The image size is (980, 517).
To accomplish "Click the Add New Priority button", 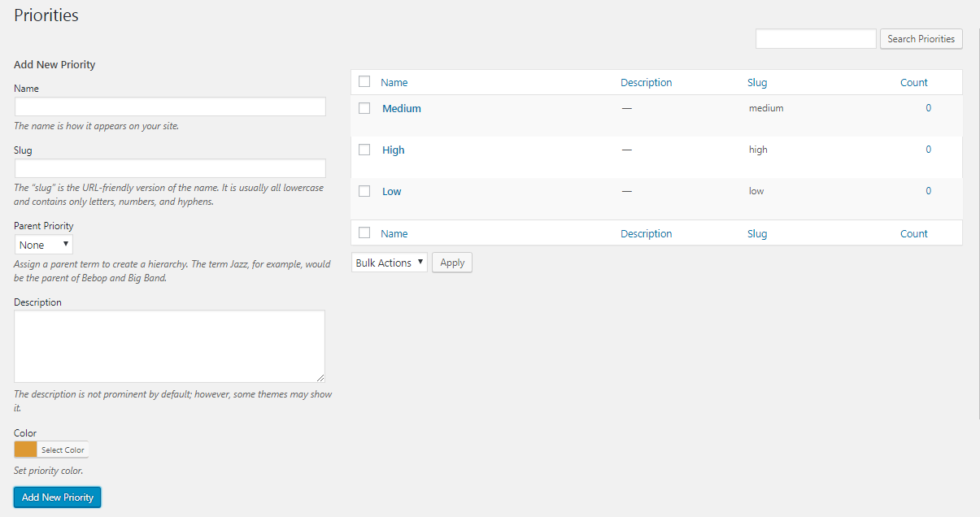I will click(x=58, y=497).
